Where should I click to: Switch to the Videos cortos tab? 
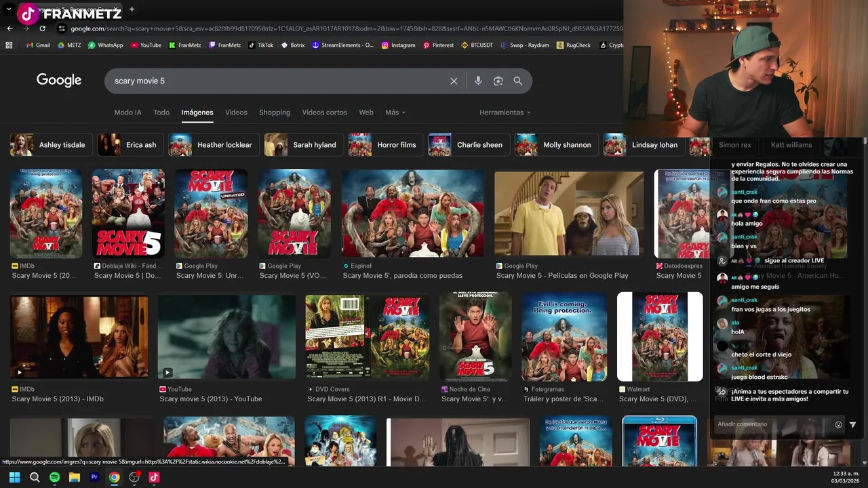pyautogui.click(x=324, y=113)
